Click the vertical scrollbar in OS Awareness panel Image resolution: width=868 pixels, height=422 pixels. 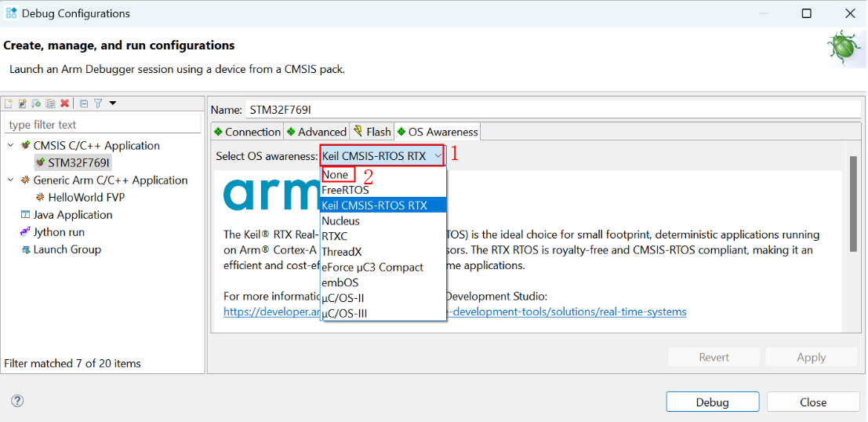[853, 204]
